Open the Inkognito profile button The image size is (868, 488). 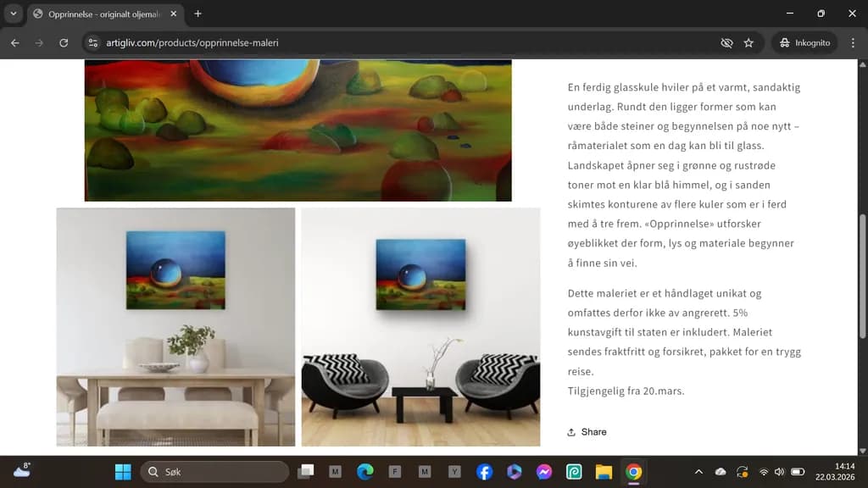pos(805,42)
